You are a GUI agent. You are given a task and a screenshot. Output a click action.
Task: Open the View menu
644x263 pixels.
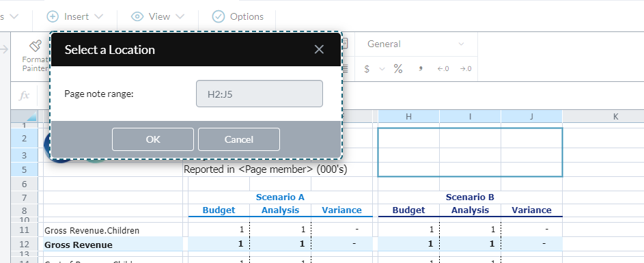coord(158,16)
